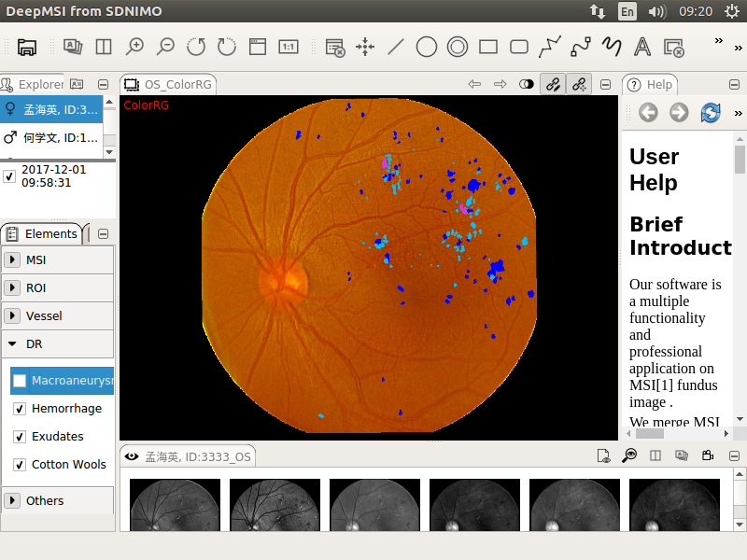Go to previous image with left arrow

pos(474,84)
